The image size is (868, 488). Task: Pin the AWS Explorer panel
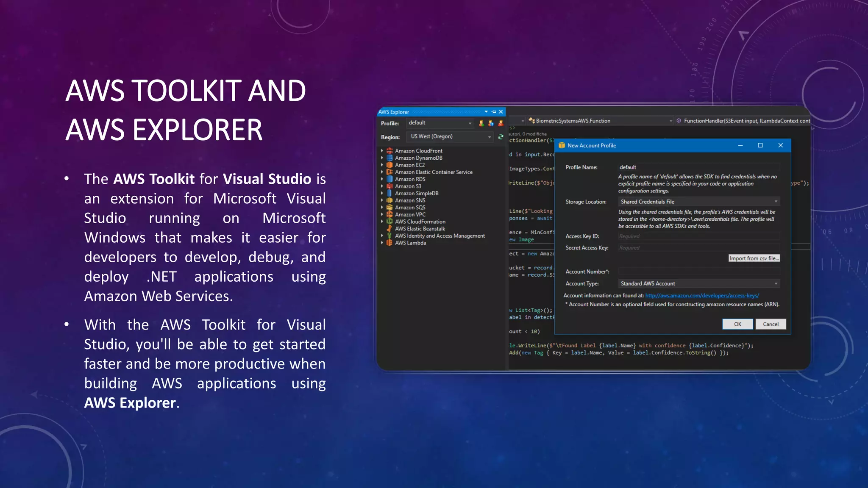494,112
